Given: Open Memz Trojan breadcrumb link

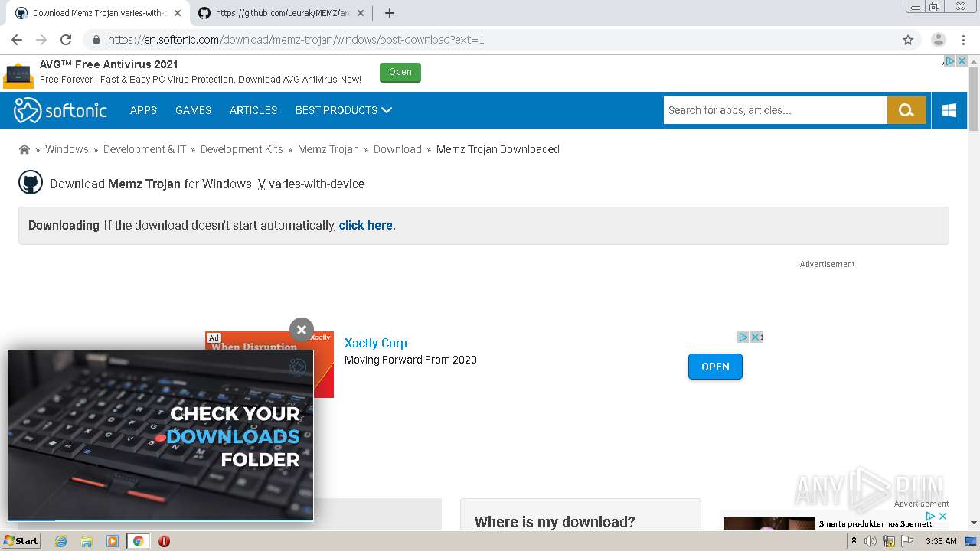Looking at the screenshot, I should tap(328, 149).
